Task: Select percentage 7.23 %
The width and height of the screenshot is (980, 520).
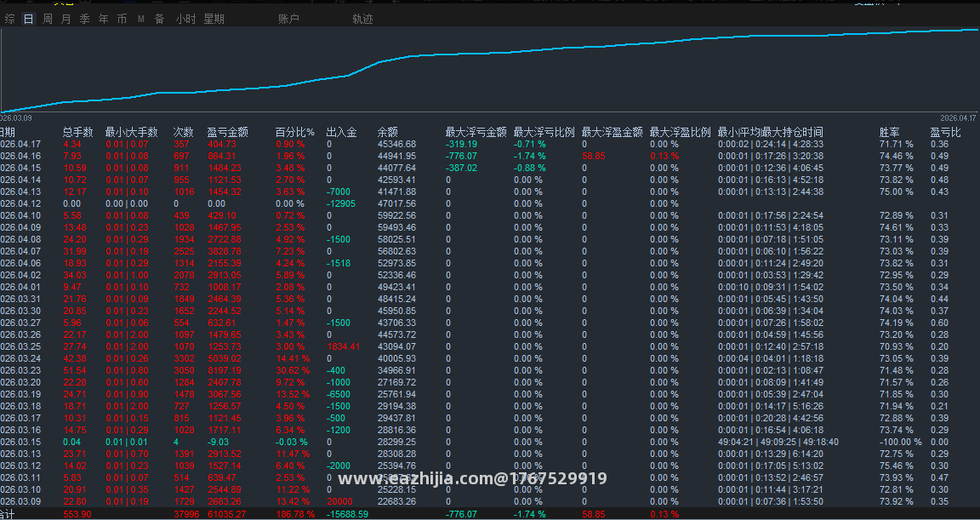Action: point(290,251)
